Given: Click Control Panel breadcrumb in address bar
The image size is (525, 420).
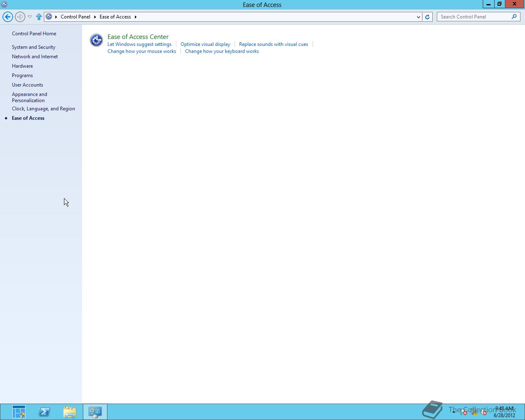Looking at the screenshot, I should click(x=75, y=17).
